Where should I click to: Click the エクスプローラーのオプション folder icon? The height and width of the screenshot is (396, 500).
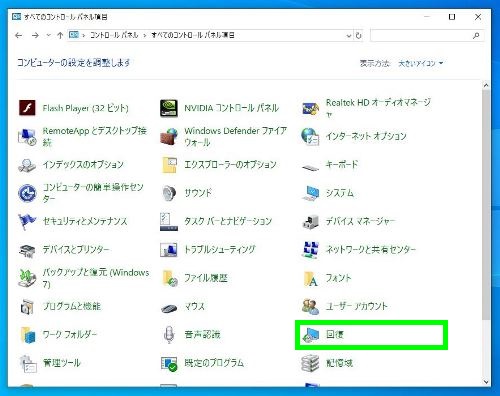[169, 165]
